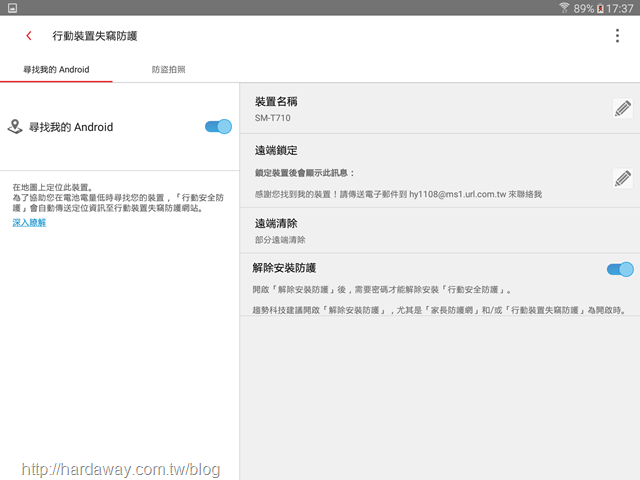
Task: Edit the remote lock message pencil icon
Action: (x=622, y=178)
